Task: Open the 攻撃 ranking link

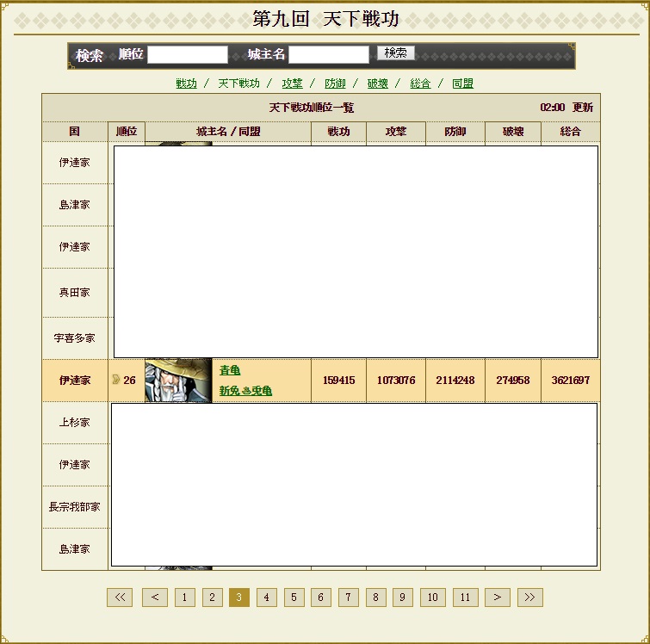Action: click(x=292, y=84)
